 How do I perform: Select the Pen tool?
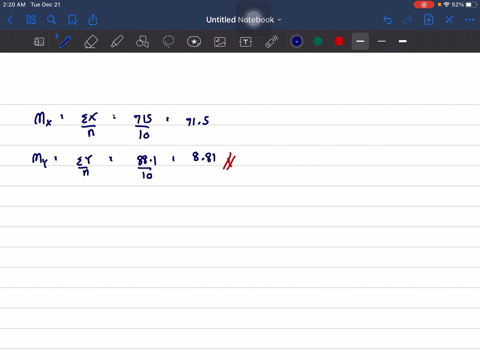pos(65,42)
